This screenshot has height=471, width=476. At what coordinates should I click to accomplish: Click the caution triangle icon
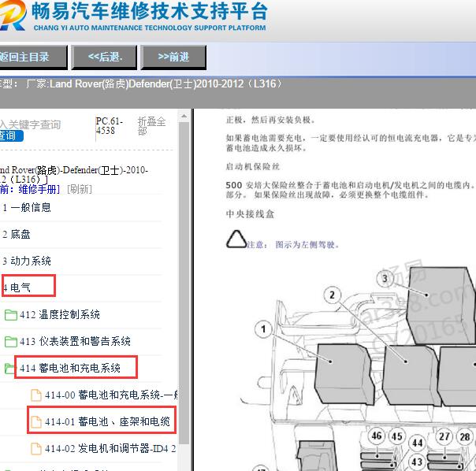click(x=236, y=239)
